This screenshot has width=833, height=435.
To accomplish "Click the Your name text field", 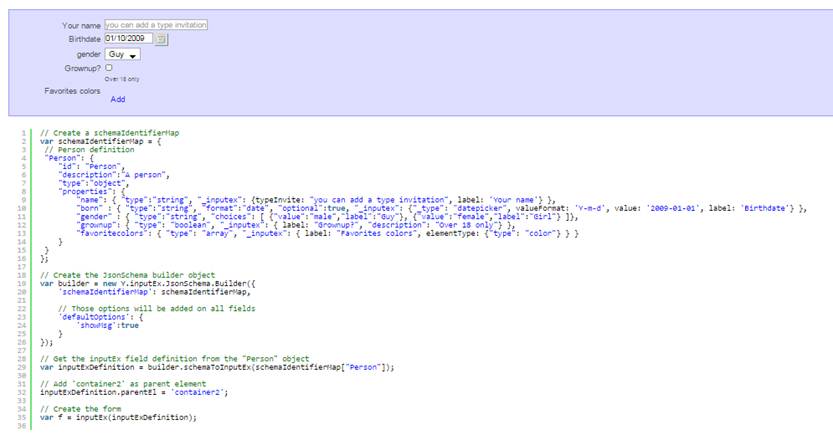I will point(156,24).
